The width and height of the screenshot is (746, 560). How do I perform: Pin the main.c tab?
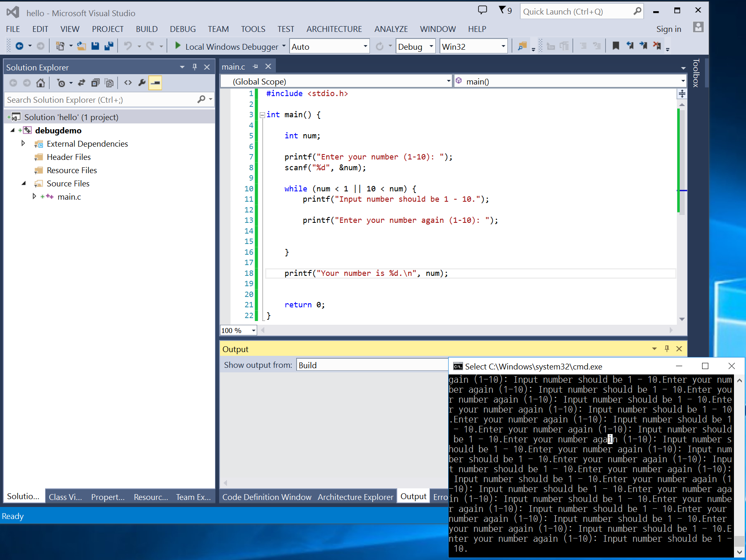(255, 67)
